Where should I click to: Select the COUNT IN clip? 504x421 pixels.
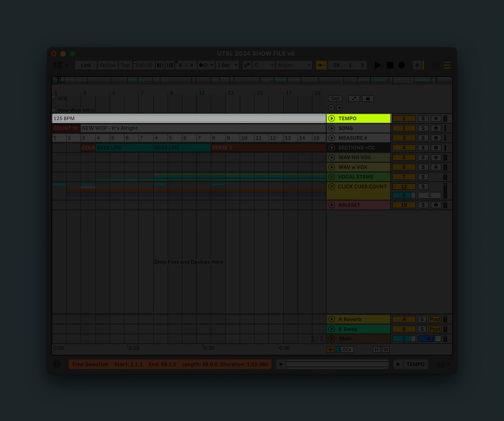click(66, 128)
